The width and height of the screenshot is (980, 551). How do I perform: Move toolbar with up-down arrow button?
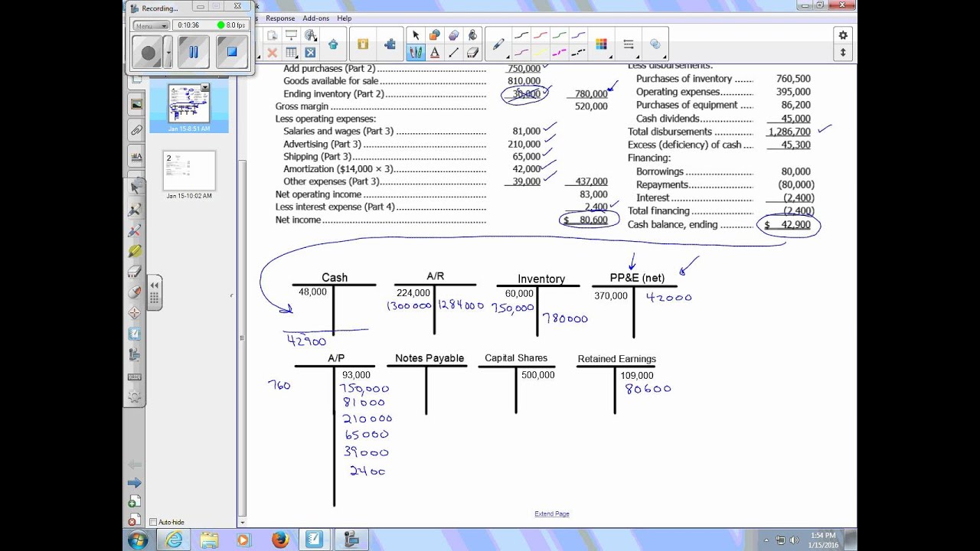843,53
